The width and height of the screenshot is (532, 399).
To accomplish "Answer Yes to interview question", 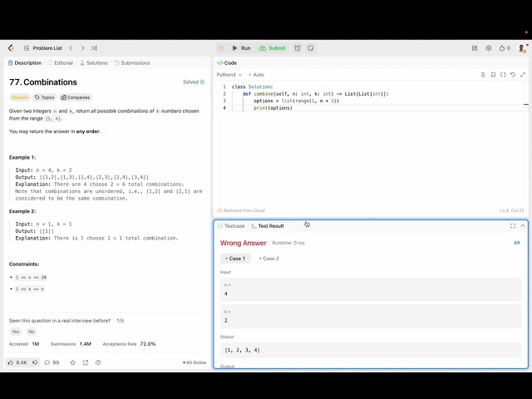I will pos(15,332).
